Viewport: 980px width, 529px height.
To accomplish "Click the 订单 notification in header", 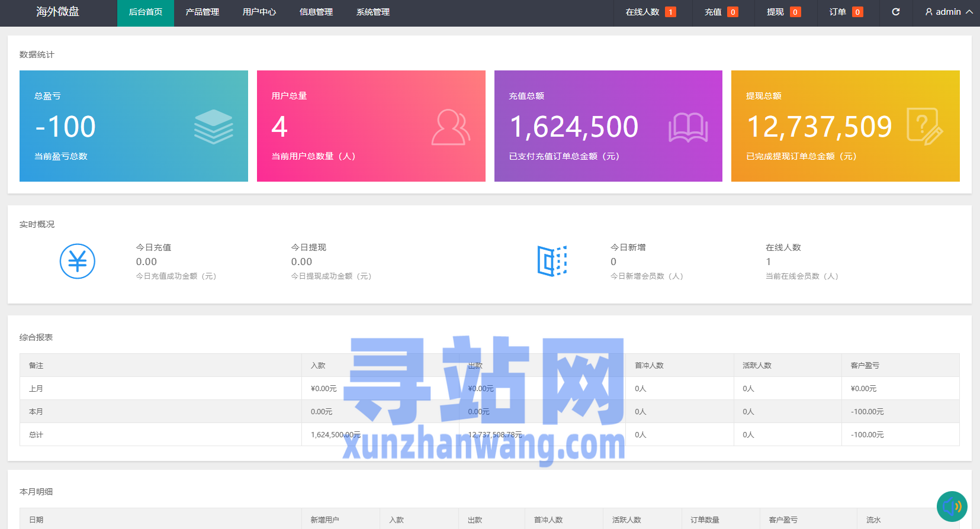I will click(x=837, y=12).
